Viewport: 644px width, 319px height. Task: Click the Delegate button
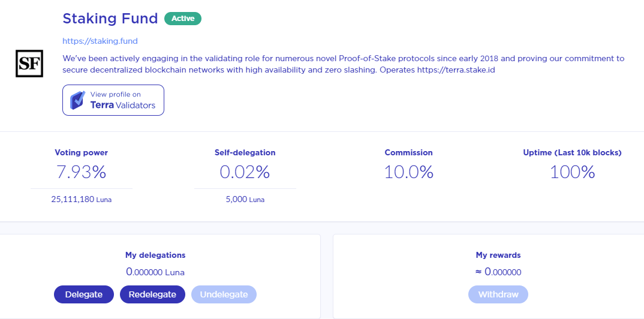point(84,294)
